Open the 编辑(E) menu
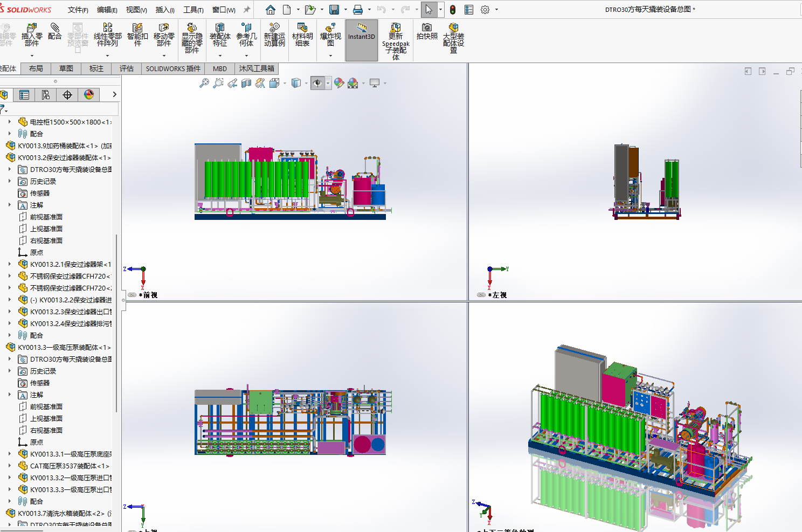Image resolution: width=802 pixels, height=532 pixels. tap(107, 10)
